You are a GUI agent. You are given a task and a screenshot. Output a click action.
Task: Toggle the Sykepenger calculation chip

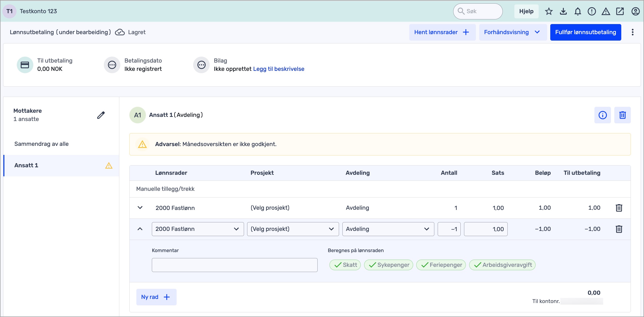(389, 265)
